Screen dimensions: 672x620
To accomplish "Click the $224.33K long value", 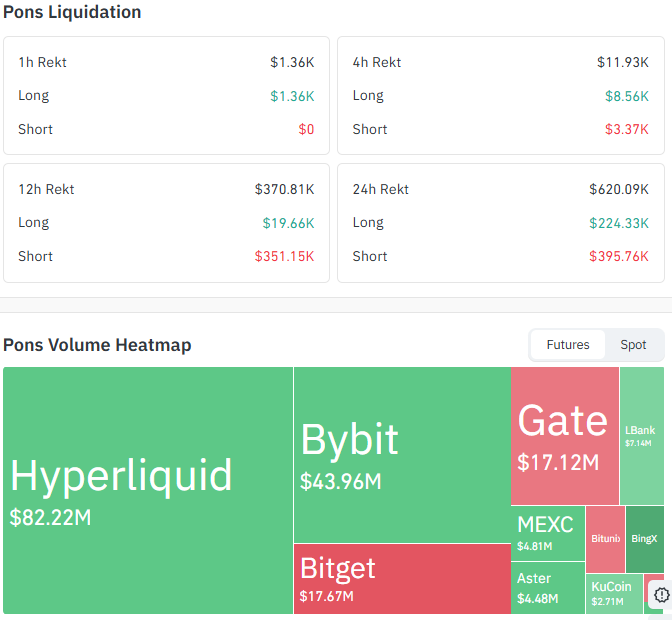I will click(x=619, y=223).
